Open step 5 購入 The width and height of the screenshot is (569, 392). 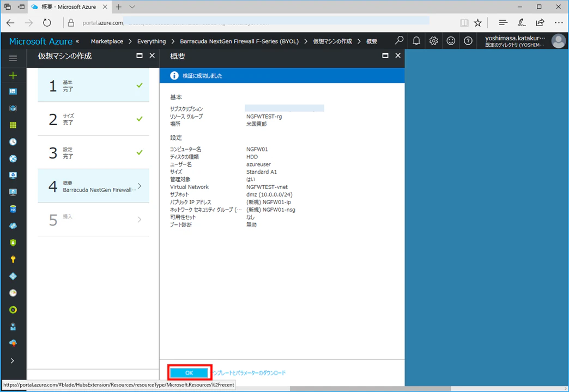click(x=93, y=219)
